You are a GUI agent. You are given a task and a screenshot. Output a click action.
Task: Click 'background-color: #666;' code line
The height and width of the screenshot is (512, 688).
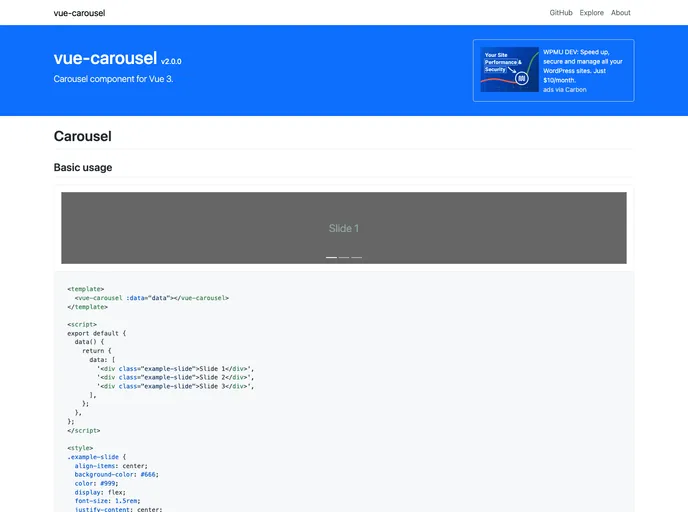[117, 474]
